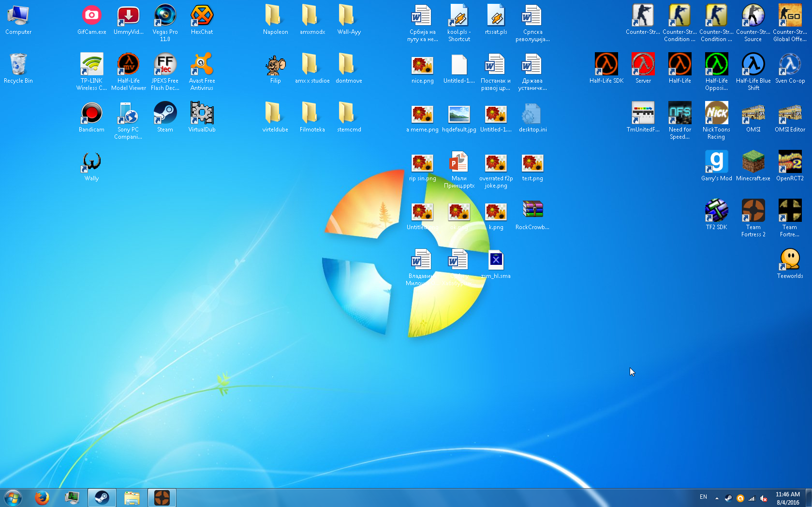Select the TF2 SDK shortcut
The height and width of the screenshot is (507, 812).
tap(716, 215)
